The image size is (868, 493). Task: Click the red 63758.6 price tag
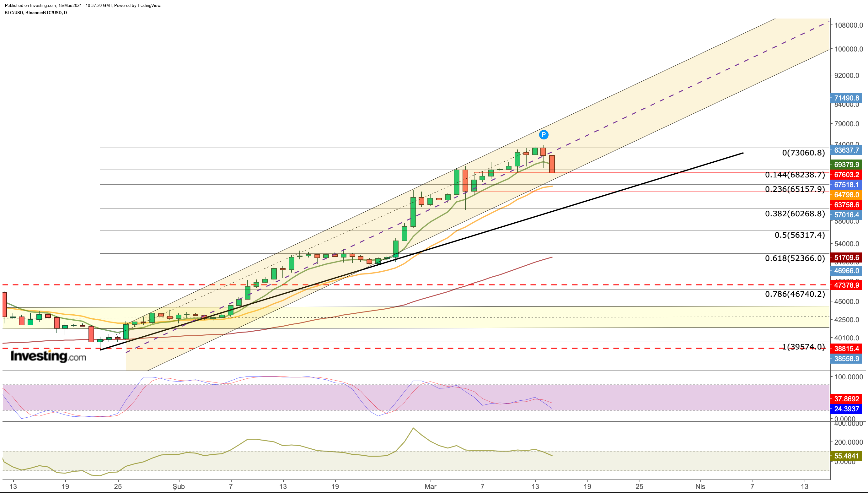click(846, 205)
